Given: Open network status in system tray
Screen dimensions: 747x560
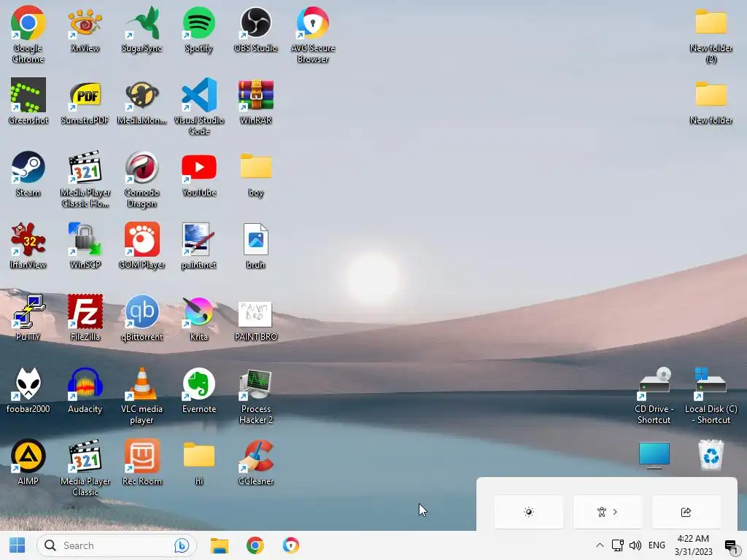Looking at the screenshot, I should [x=617, y=545].
